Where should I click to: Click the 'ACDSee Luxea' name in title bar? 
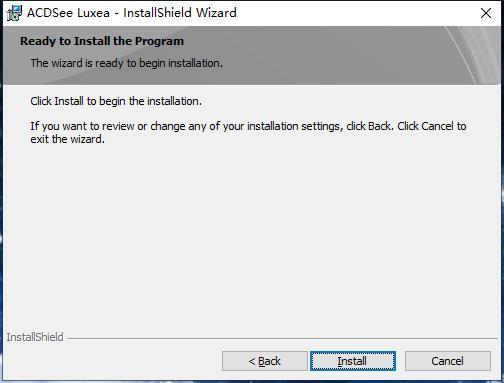click(68, 13)
